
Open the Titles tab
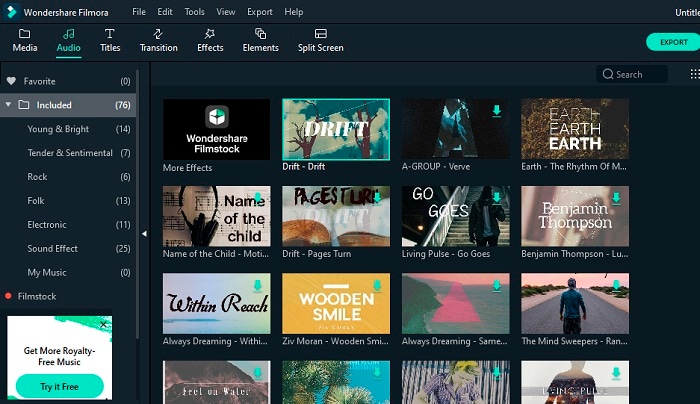(110, 41)
